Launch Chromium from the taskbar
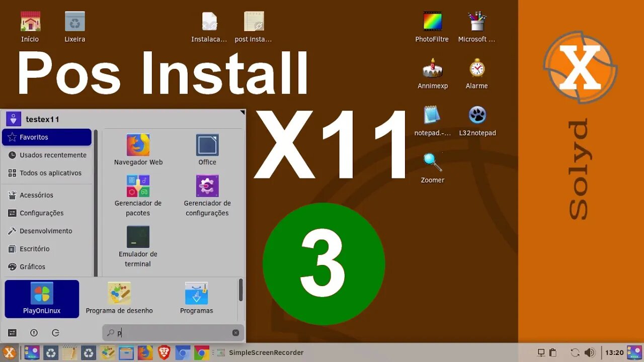The image size is (644, 362). 183,352
